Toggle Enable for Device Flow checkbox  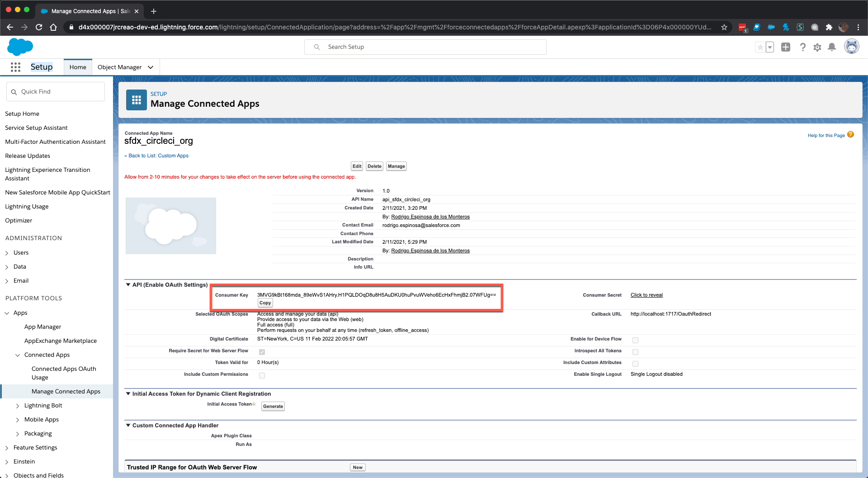[x=635, y=340]
